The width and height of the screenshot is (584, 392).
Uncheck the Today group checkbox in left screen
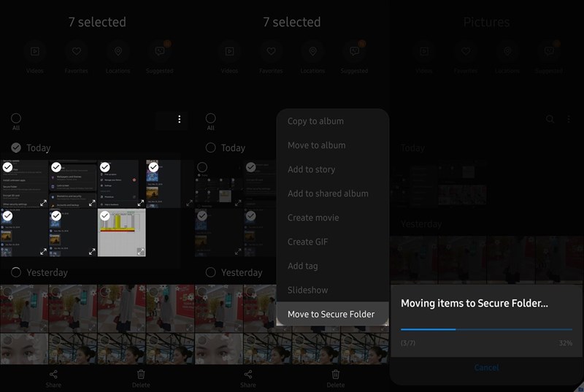[16, 147]
